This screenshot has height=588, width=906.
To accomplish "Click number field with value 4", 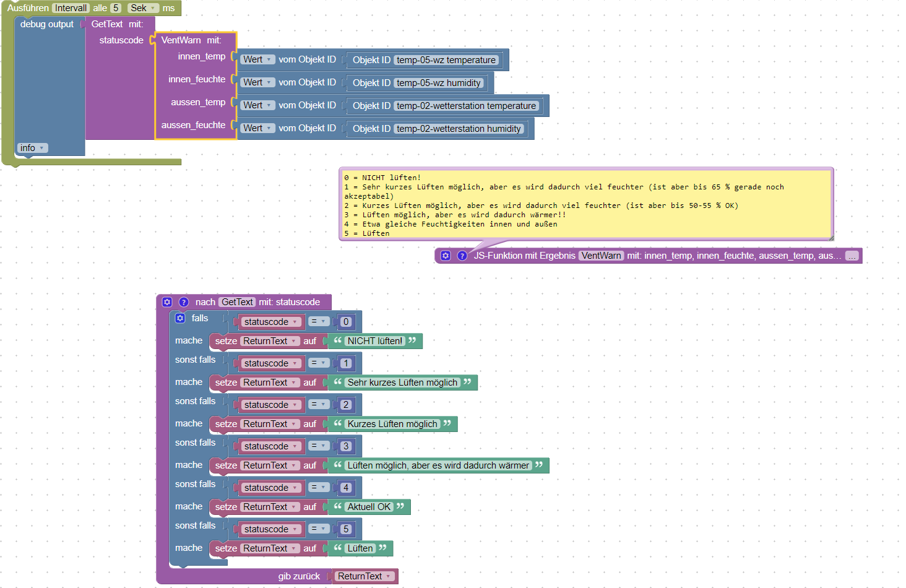I will [x=346, y=488].
